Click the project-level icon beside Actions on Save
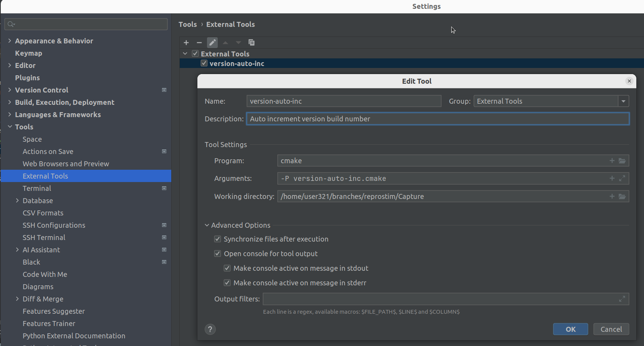 [164, 151]
